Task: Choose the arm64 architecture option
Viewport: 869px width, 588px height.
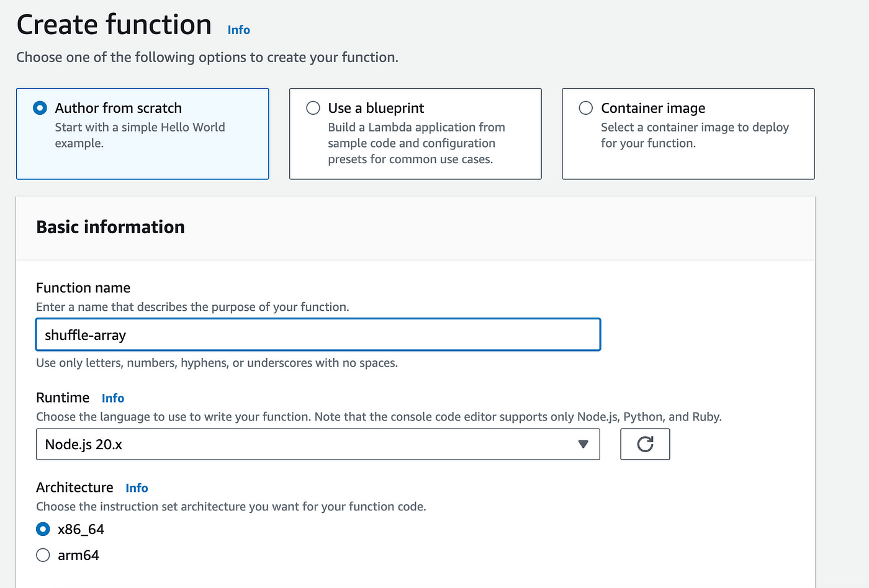Action: click(43, 555)
